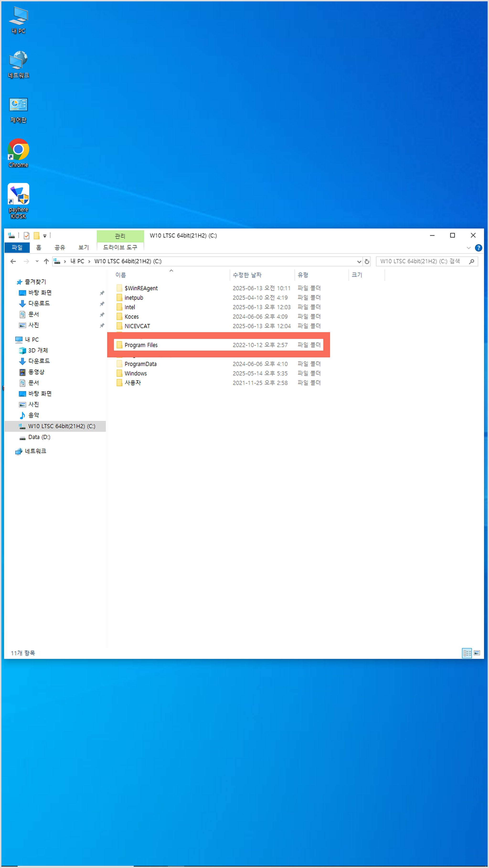Image resolution: width=489 pixels, height=868 pixels.
Task: Click W10 LTSC 64bit(21H2) (C:) breadcrumb segment
Action: click(x=128, y=261)
